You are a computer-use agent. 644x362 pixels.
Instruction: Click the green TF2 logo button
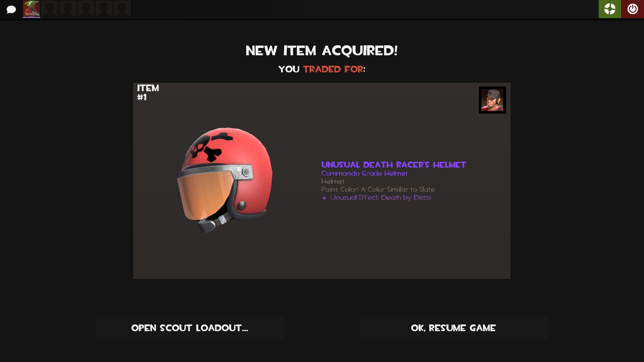pos(610,9)
